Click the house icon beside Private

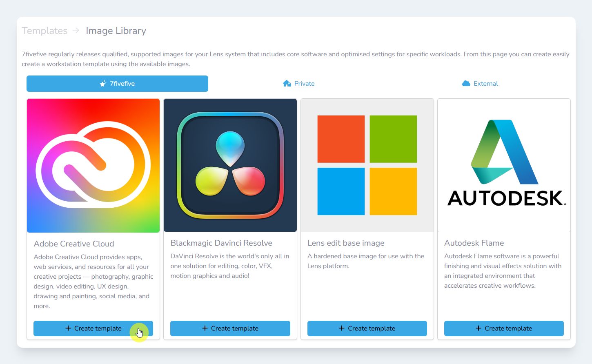tap(287, 84)
